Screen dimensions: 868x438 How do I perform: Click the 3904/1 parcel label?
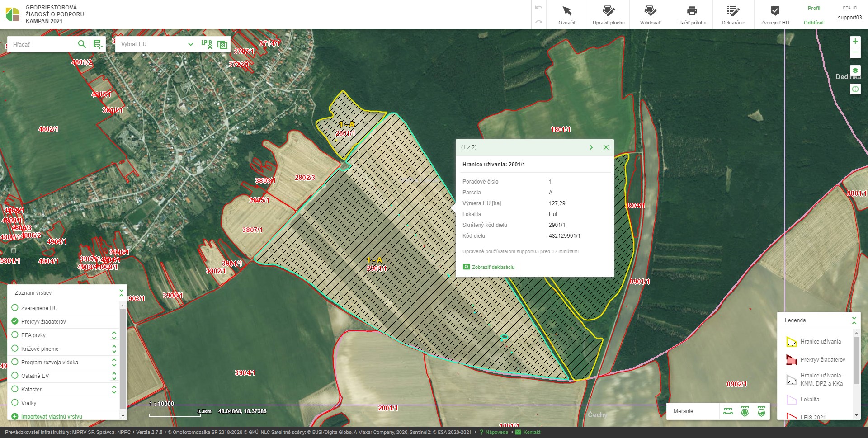point(245,373)
